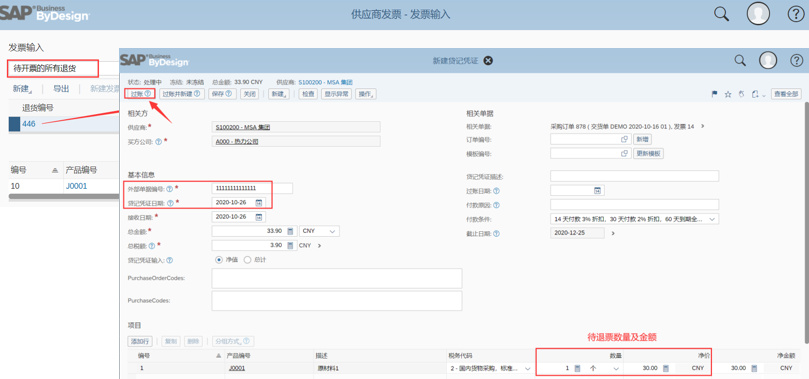Open value help icon in 模板编号 field
Screen dimensions: 809x379
pyautogui.click(x=624, y=154)
